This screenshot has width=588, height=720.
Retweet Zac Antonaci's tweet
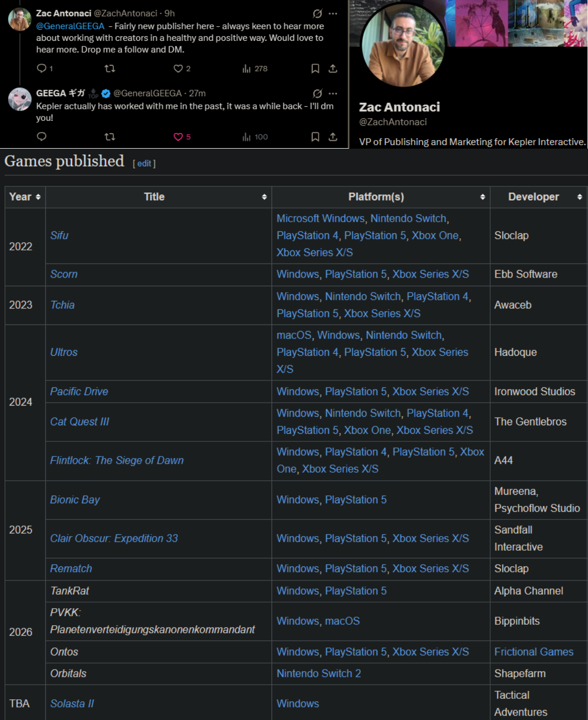109,69
